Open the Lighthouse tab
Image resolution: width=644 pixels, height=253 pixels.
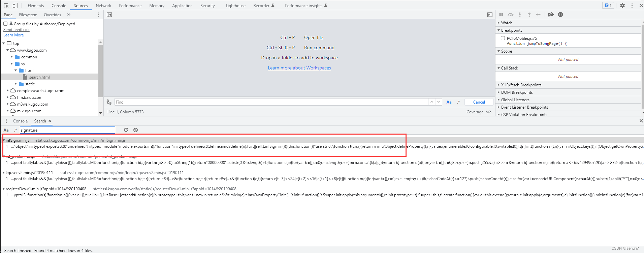coord(235,5)
